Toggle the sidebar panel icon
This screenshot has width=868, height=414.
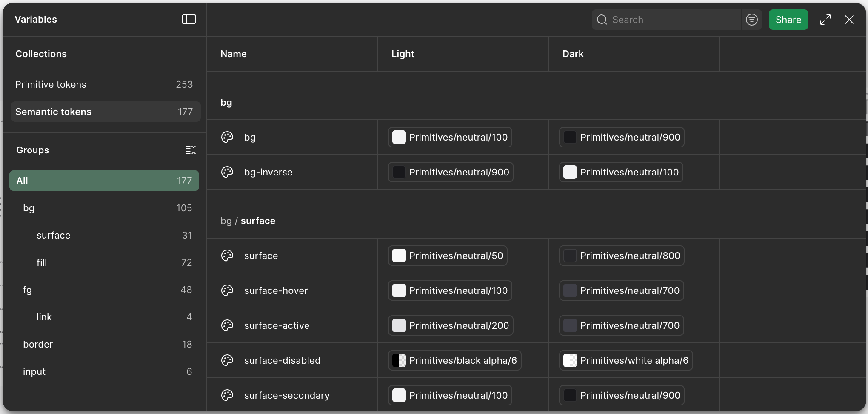(x=188, y=19)
